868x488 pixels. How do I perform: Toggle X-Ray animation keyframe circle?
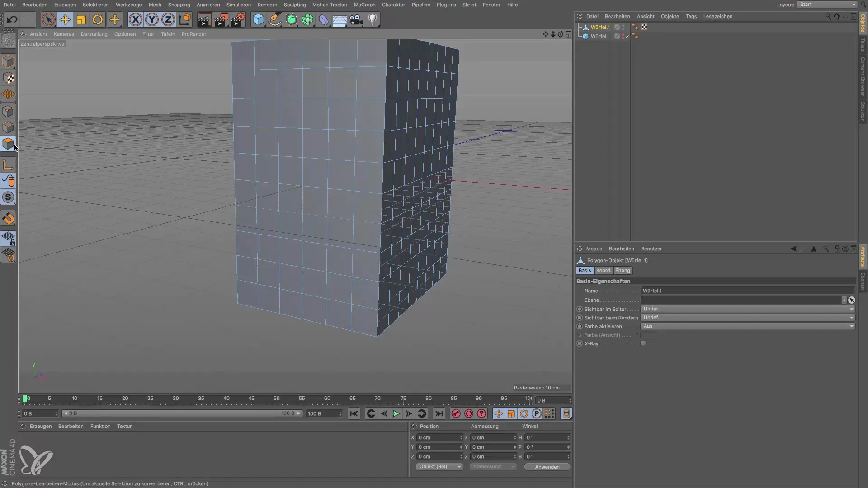click(580, 343)
